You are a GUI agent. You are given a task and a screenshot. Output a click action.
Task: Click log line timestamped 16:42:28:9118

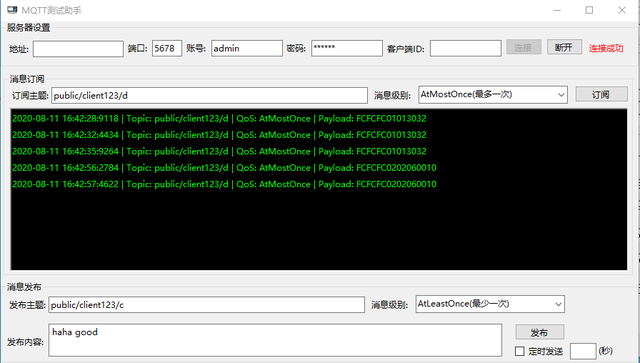[x=219, y=118]
